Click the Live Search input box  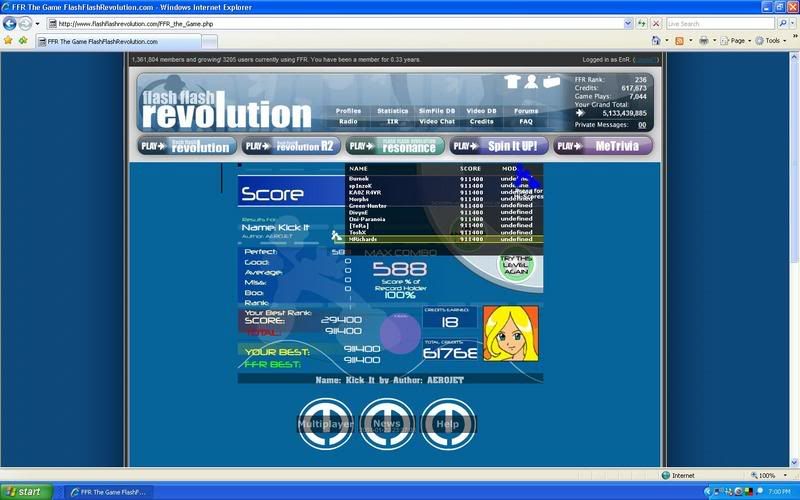point(720,23)
